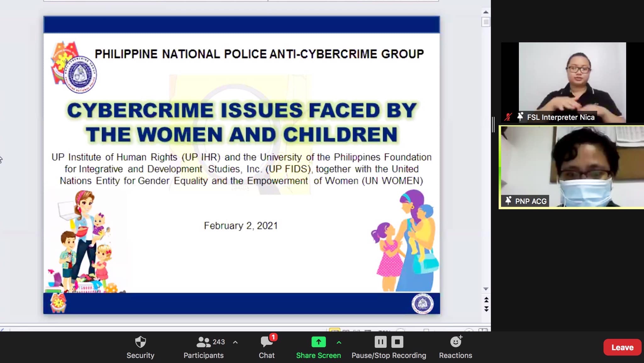This screenshot has width=644, height=363.
Task: Click FSL Interpreter Nica's muted microphone icon
Action: pos(508,117)
